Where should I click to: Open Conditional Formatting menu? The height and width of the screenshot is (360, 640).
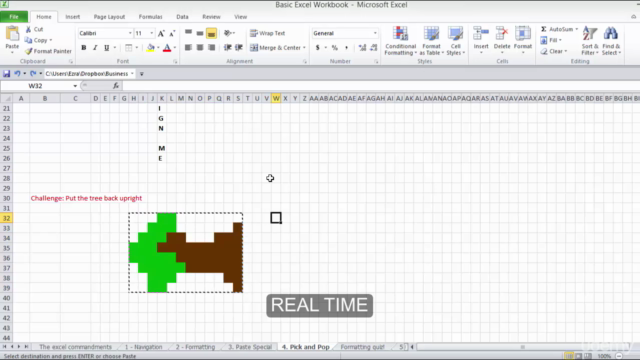400,41
